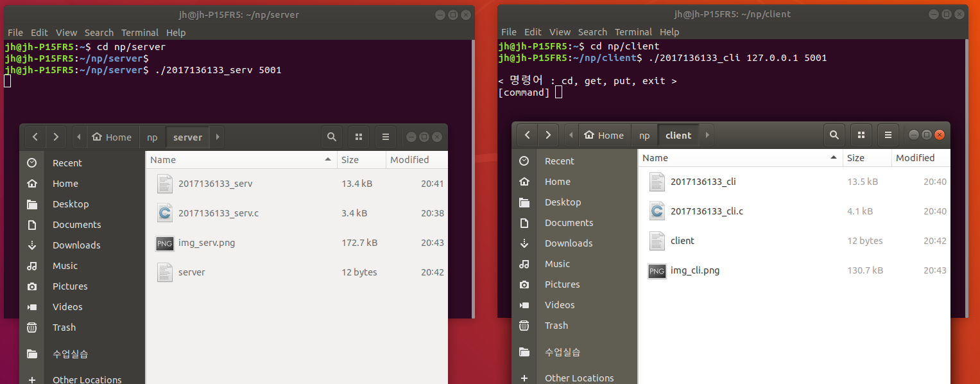The image size is (980, 384).
Task: Go forward in client file manager
Action: click(548, 135)
